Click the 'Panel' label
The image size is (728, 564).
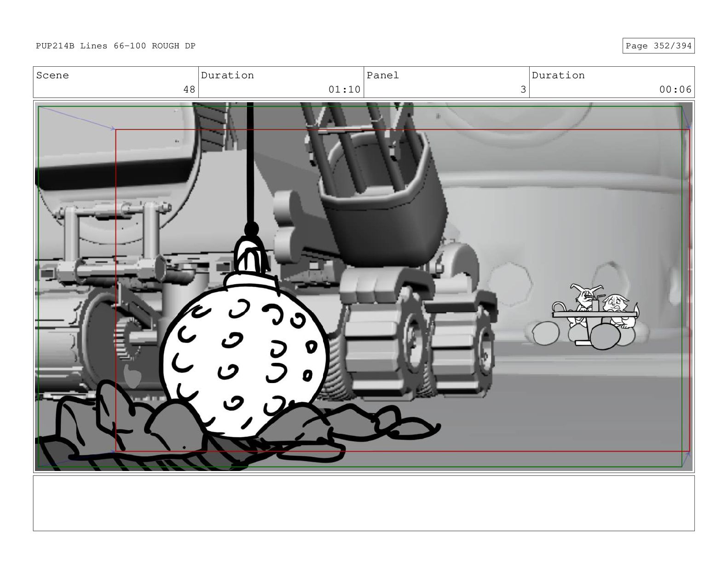click(x=382, y=76)
